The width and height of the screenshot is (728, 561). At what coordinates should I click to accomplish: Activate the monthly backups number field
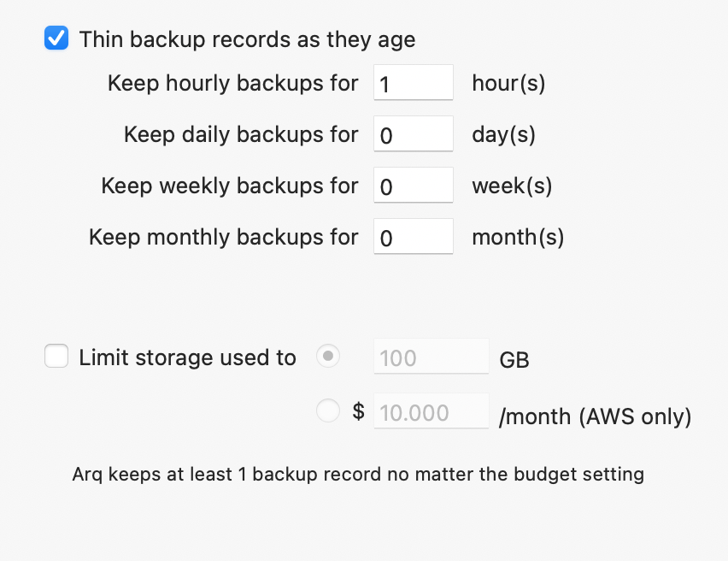414,237
